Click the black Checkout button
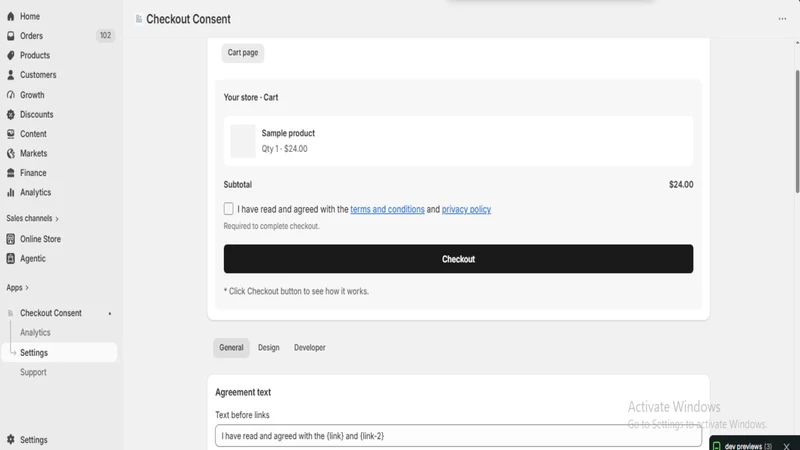Image resolution: width=800 pixels, height=450 pixels. coord(458,259)
